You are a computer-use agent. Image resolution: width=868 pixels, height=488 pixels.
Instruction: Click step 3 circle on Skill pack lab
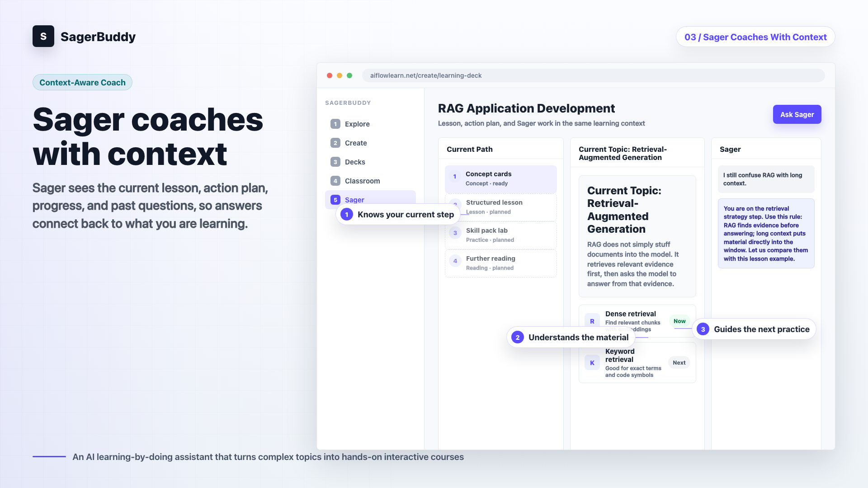[455, 233]
